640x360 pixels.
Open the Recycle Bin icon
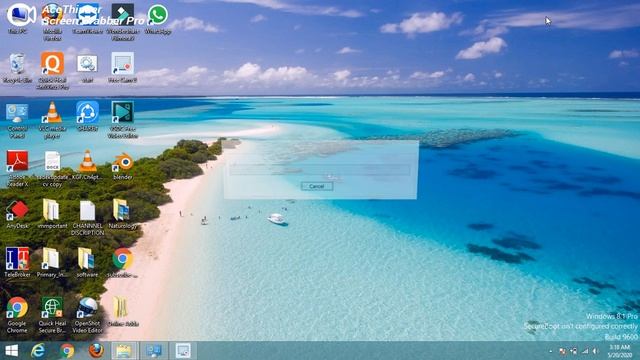(x=17, y=64)
